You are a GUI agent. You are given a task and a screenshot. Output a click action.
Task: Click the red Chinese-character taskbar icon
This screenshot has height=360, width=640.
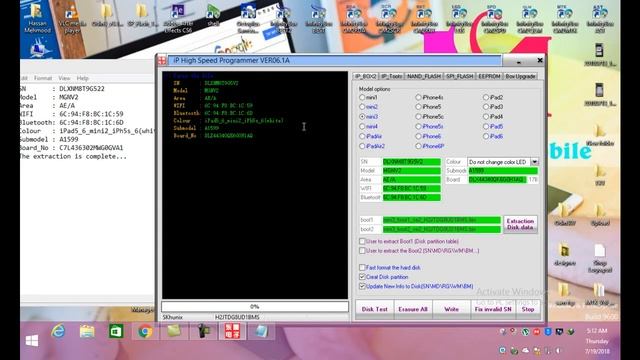click(x=232, y=331)
